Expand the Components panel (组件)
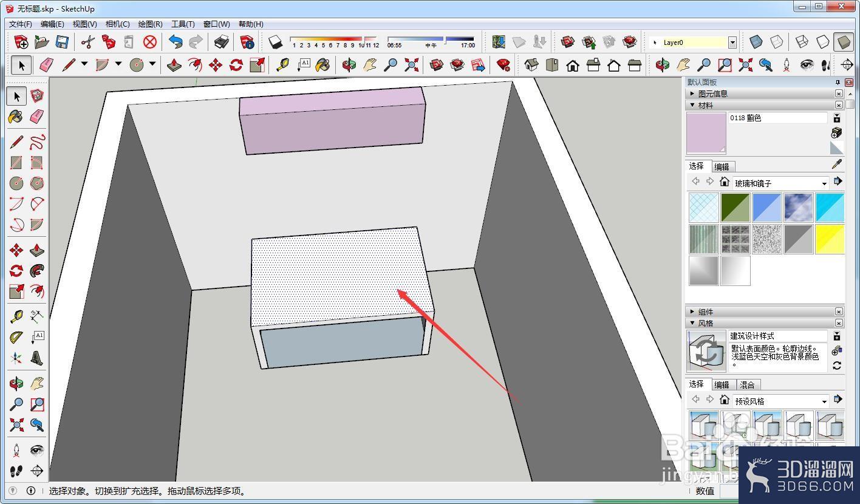The height and width of the screenshot is (504, 860). [692, 312]
